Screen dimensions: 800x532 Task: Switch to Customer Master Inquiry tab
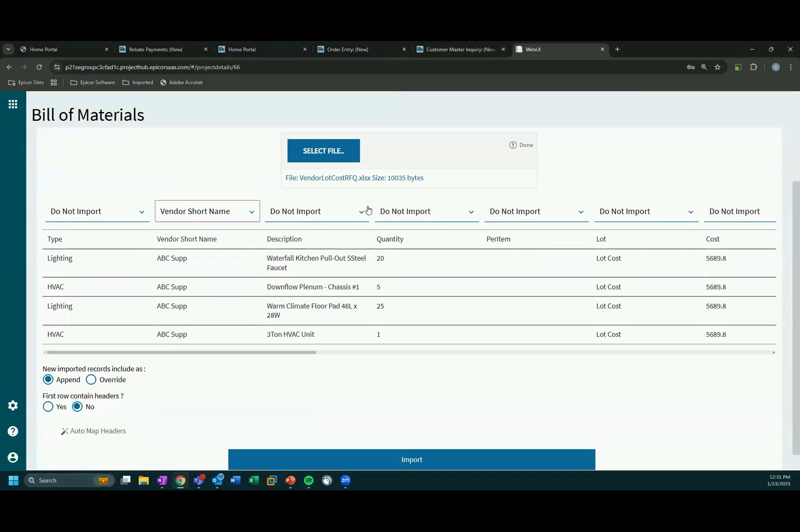coord(461,49)
